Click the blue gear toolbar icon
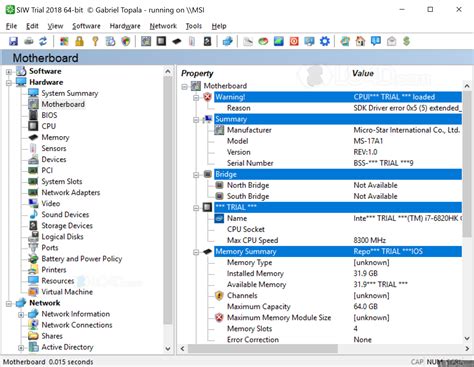 [325, 41]
